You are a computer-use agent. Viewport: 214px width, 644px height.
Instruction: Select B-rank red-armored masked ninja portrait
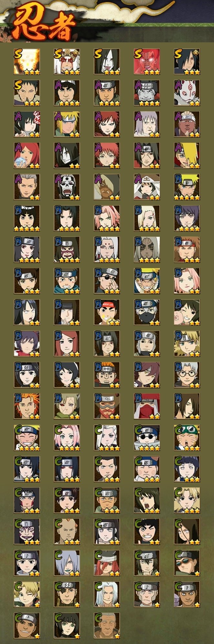pos(147,406)
